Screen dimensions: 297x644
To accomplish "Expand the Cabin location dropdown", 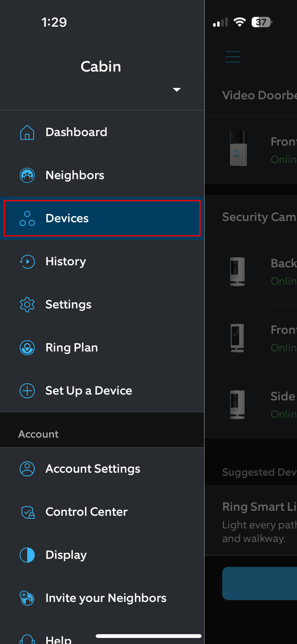I will pos(177,89).
